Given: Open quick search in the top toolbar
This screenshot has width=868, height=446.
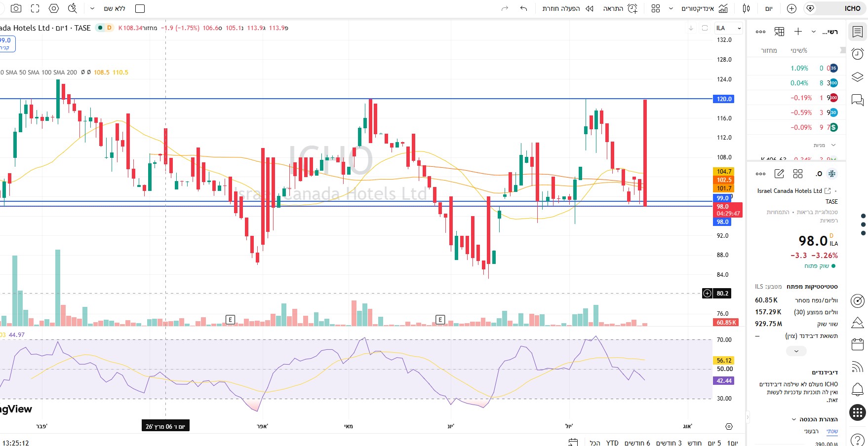Looking at the screenshot, I should pos(73,8).
